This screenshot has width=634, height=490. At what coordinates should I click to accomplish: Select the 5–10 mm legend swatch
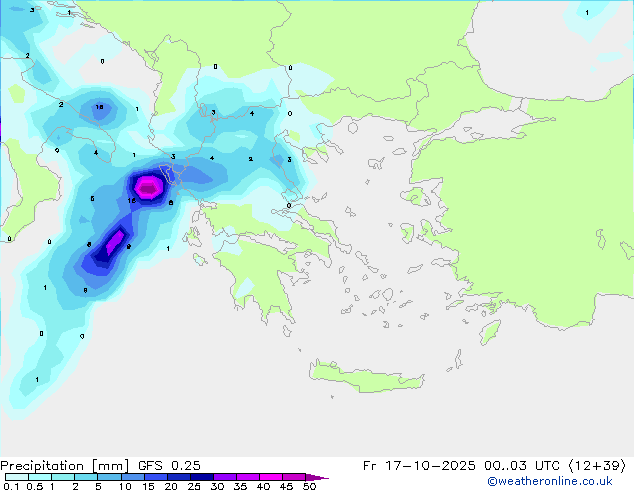click(x=109, y=477)
